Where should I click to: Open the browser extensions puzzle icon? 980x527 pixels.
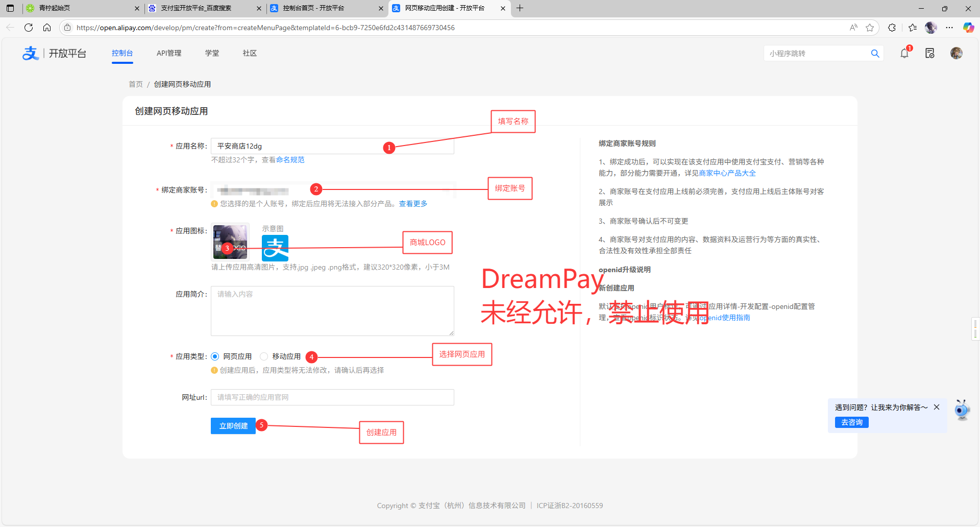892,28
